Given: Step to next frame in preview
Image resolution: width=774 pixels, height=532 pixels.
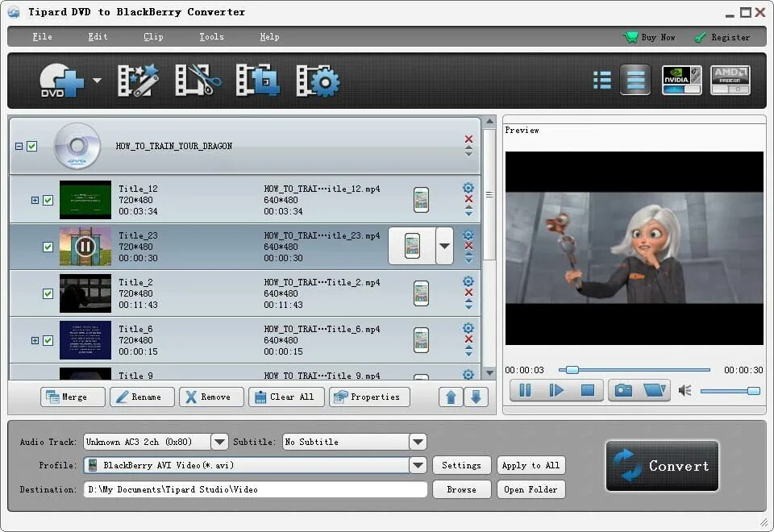Looking at the screenshot, I should 556,390.
